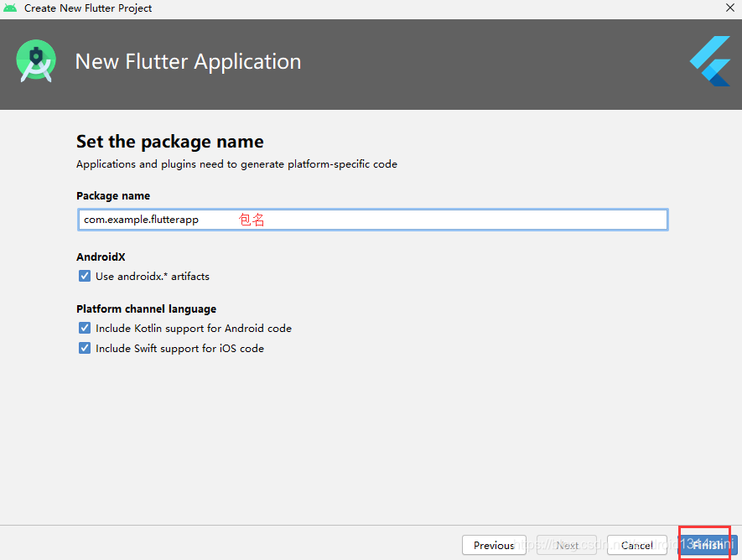Toggle the Use androidx.* artifacts checkbox
Image resolution: width=742 pixels, height=560 pixels.
pos(85,276)
